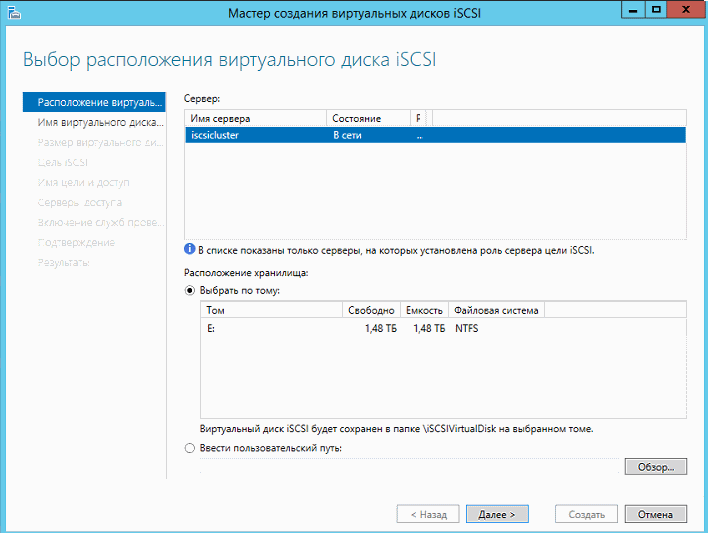The height and width of the screenshot is (533, 708).
Task: Maximize the iSCSI wizard window
Action: click(656, 9)
